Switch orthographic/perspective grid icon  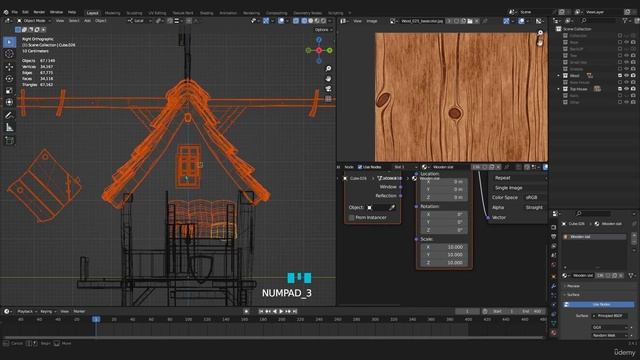pos(328,99)
